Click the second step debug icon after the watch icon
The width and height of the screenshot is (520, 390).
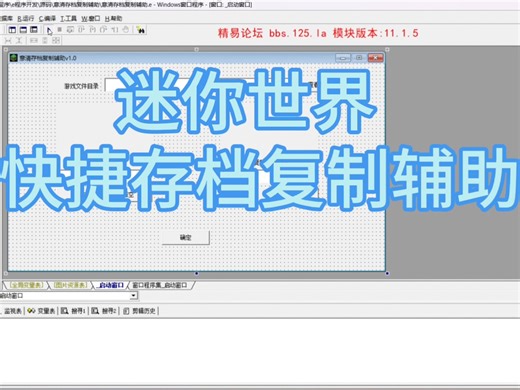coord(92,30)
